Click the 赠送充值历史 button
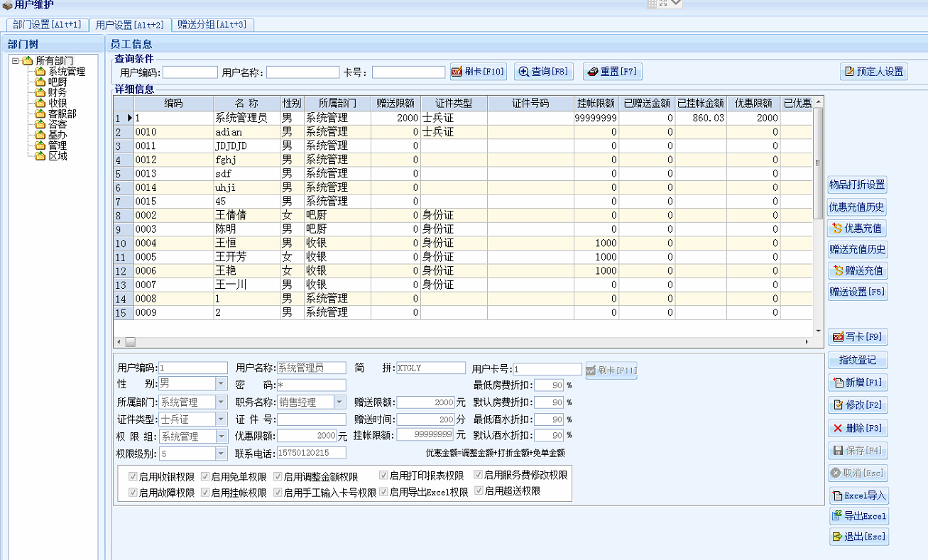 pos(857,250)
